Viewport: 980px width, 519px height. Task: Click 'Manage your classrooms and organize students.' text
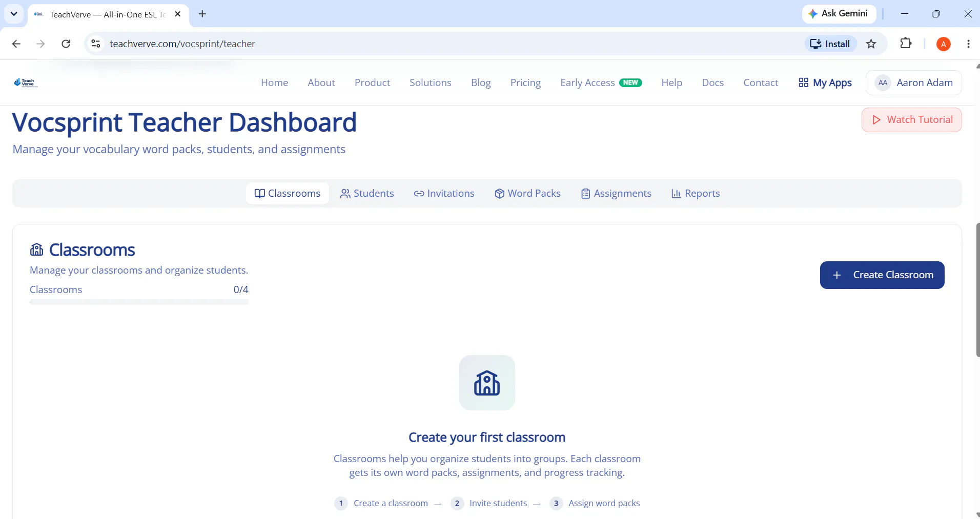click(x=139, y=270)
